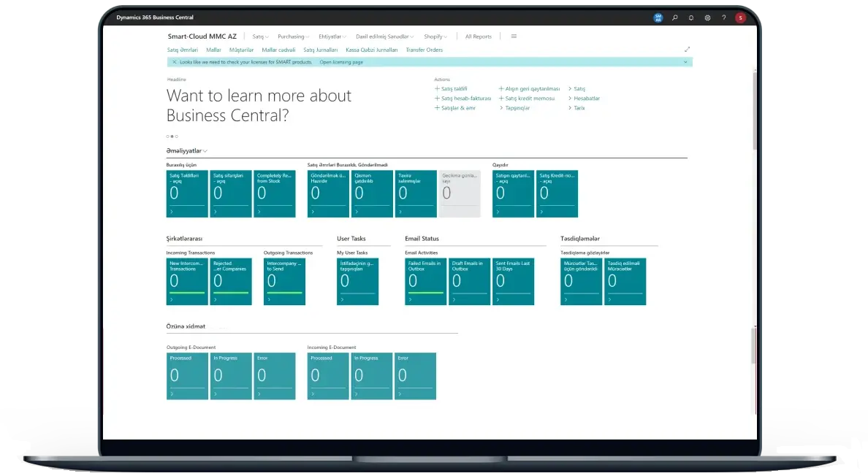Open the search magnifier icon in header
This screenshot has height=476, width=868.
click(674, 18)
